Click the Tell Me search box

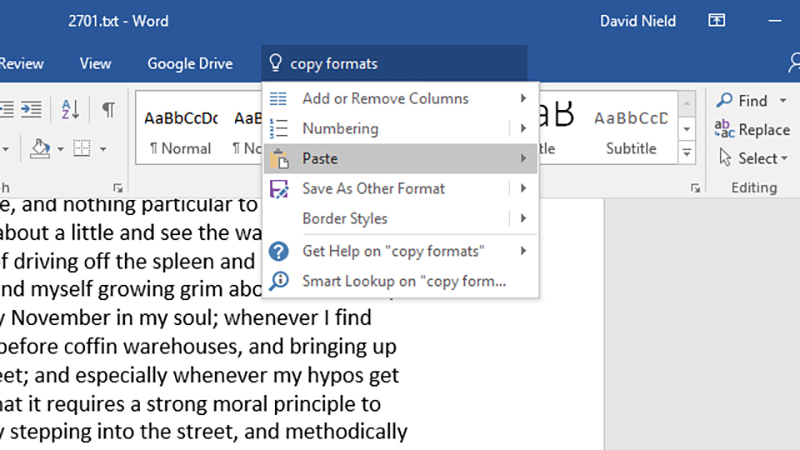click(x=394, y=64)
